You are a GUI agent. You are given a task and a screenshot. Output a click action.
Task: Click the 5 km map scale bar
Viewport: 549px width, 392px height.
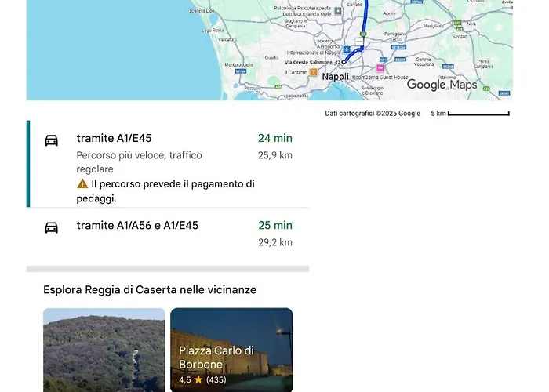[471, 114]
